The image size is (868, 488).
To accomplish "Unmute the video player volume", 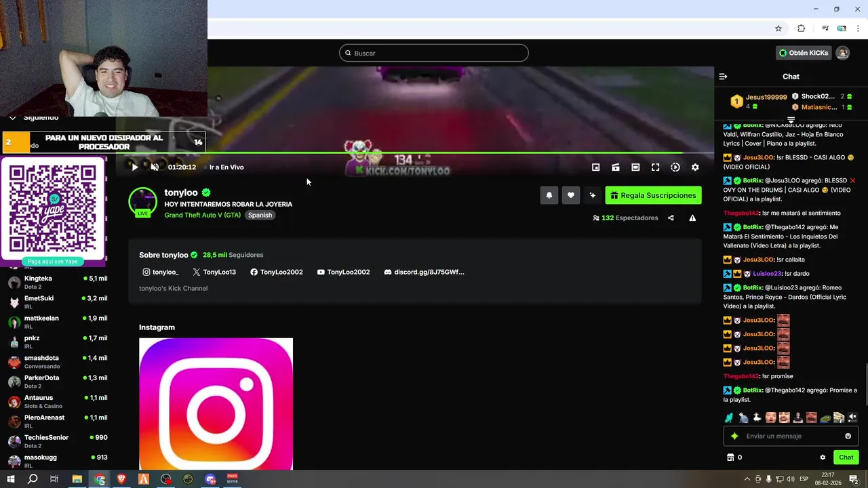I will click(x=155, y=167).
